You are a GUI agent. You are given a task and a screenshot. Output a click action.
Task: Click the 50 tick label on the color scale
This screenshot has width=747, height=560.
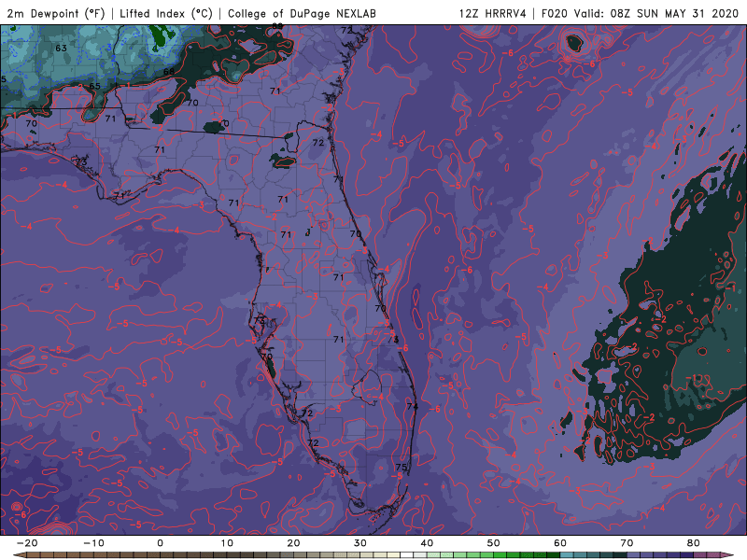pos(494,543)
